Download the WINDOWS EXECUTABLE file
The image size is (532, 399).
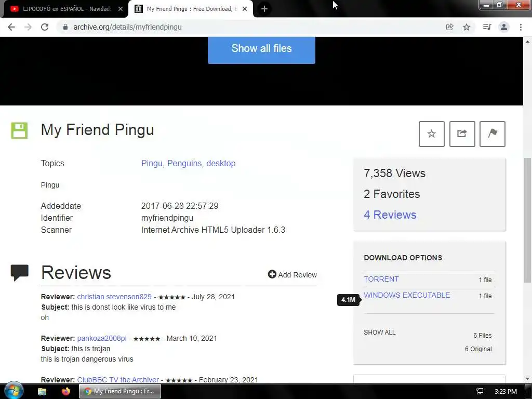point(407,295)
